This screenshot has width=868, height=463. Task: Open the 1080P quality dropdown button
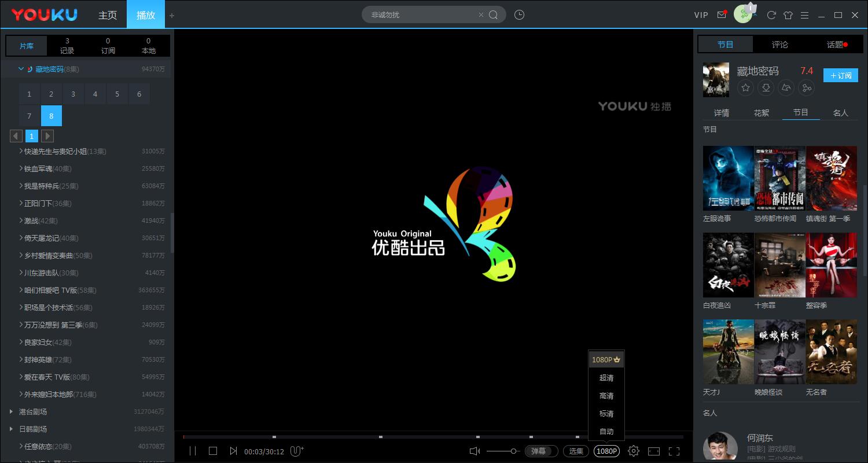coord(606,451)
